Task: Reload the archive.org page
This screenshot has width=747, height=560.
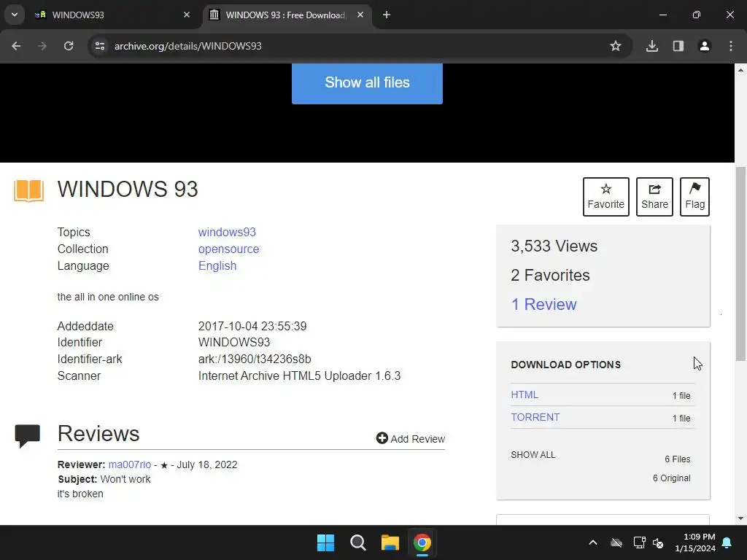Action: pos(69,46)
